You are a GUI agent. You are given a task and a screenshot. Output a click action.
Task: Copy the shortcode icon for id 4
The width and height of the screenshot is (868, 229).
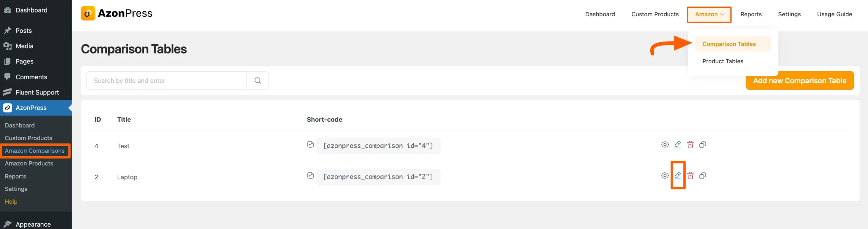tap(310, 145)
